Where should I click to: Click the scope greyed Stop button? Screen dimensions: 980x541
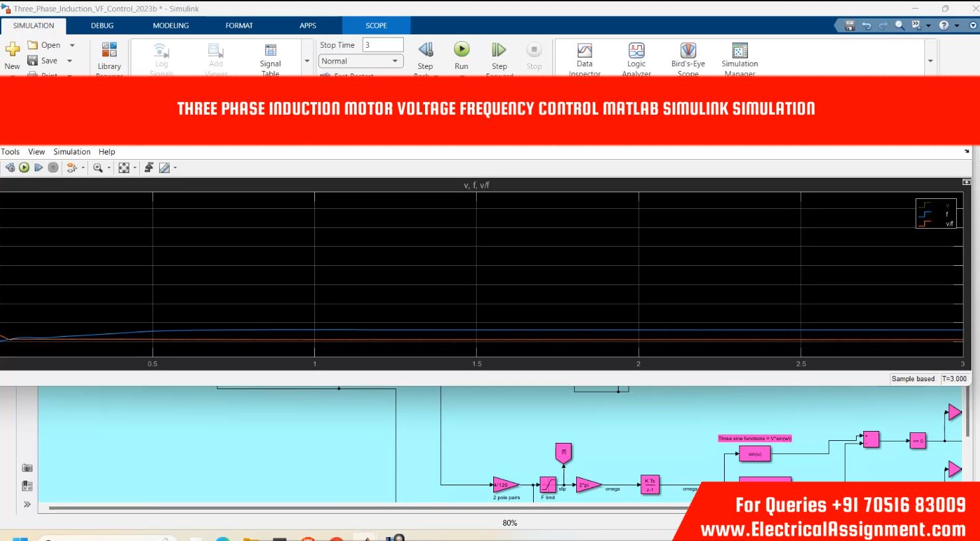pyautogui.click(x=53, y=168)
